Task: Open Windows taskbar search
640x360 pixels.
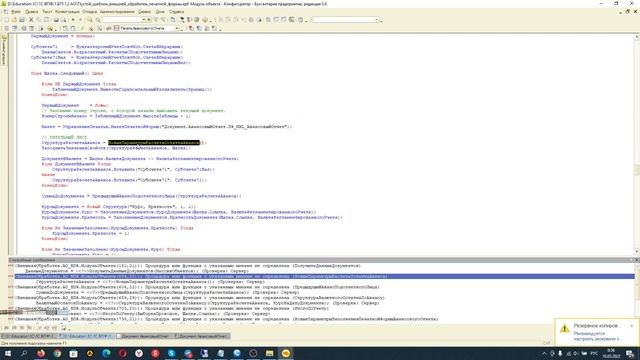Action: pos(24,353)
